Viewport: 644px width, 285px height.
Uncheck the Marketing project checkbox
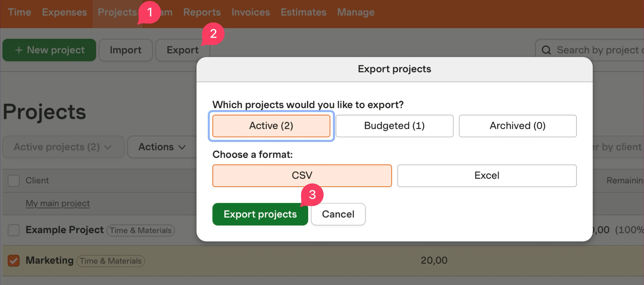tap(14, 261)
